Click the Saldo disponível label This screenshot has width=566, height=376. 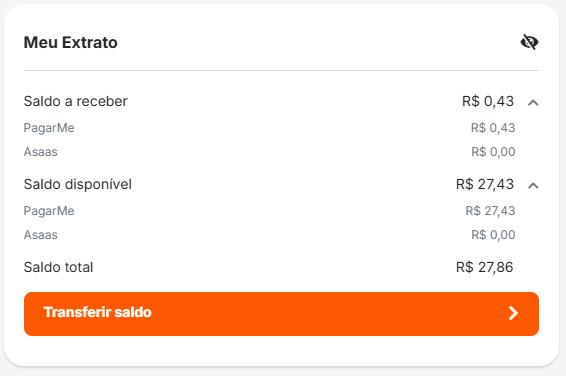(x=78, y=184)
